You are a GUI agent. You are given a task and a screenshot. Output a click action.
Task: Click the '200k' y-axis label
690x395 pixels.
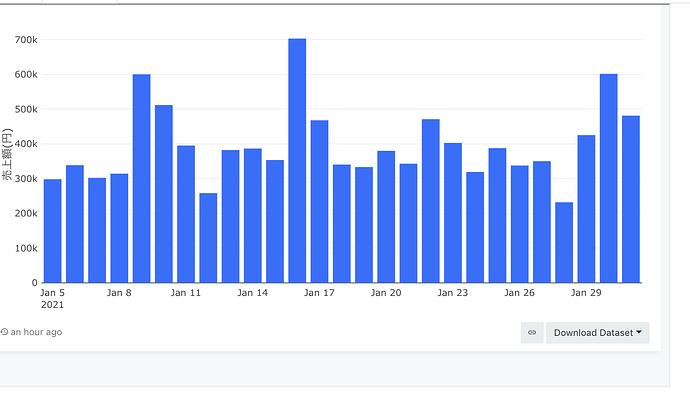point(26,214)
